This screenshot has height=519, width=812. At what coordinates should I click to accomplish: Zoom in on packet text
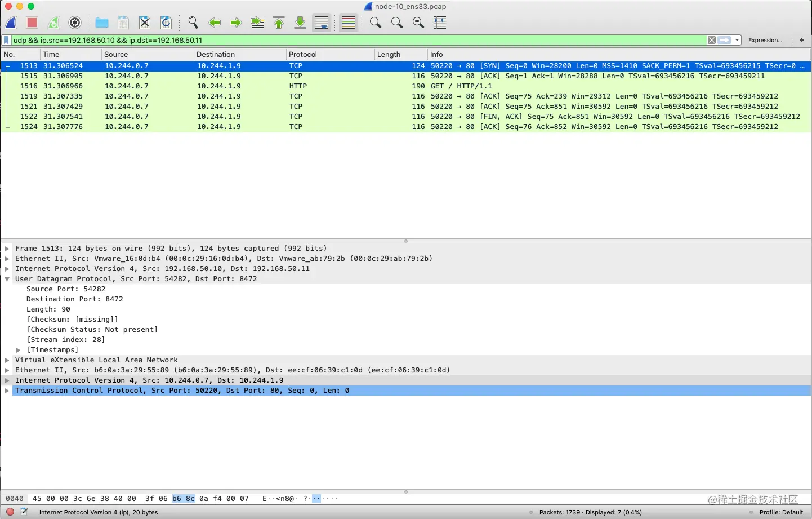[x=376, y=23]
